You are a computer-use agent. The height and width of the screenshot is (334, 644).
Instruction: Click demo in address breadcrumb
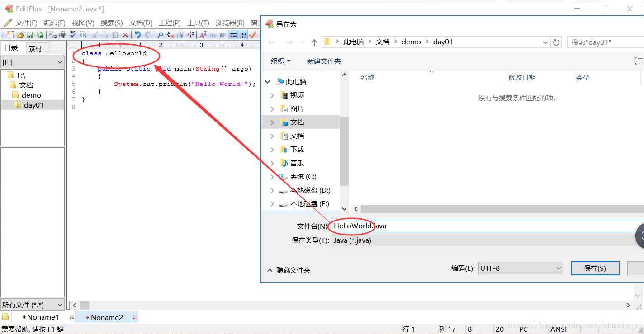click(411, 42)
